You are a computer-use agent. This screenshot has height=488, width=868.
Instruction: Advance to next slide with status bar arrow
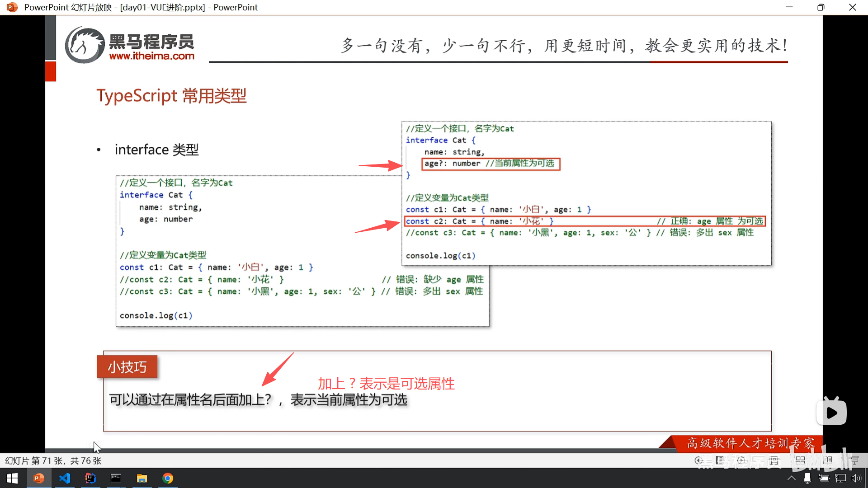click(x=741, y=460)
